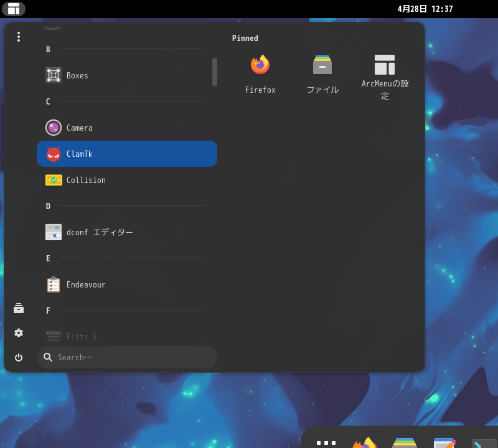Open the text editor in the dock
The height and width of the screenshot is (448, 498).
coord(444,442)
